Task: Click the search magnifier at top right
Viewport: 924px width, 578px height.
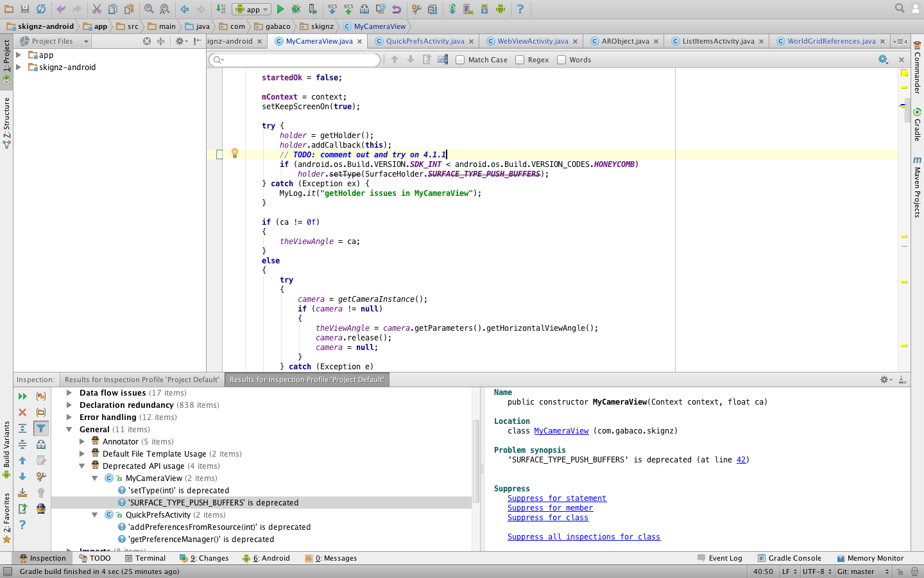Action: (900, 8)
